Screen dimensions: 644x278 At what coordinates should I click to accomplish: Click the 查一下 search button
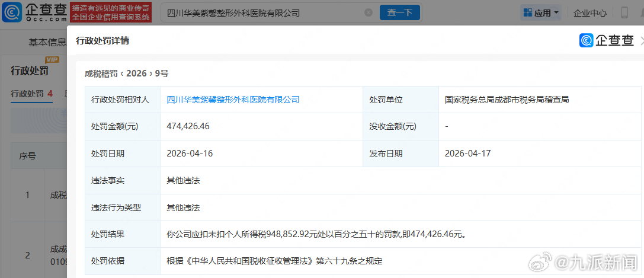coord(400,12)
